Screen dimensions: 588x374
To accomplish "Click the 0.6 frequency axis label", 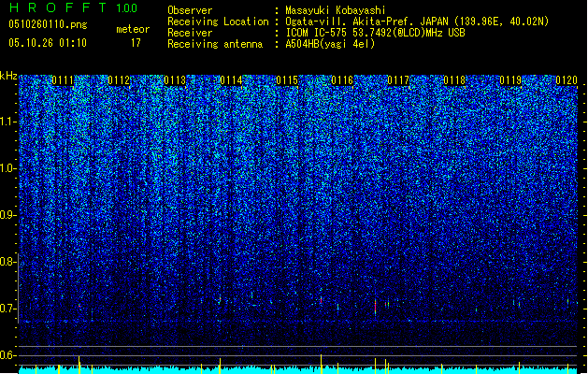I will (8, 355).
